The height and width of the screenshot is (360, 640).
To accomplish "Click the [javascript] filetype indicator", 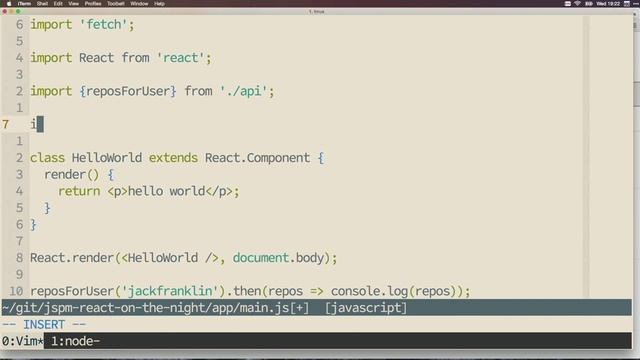I will point(366,307).
